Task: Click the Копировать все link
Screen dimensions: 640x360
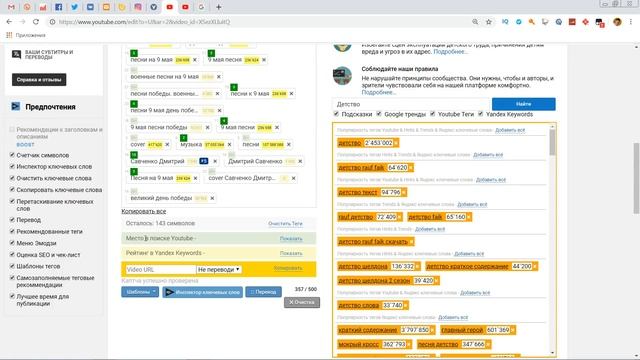Action: point(144,211)
